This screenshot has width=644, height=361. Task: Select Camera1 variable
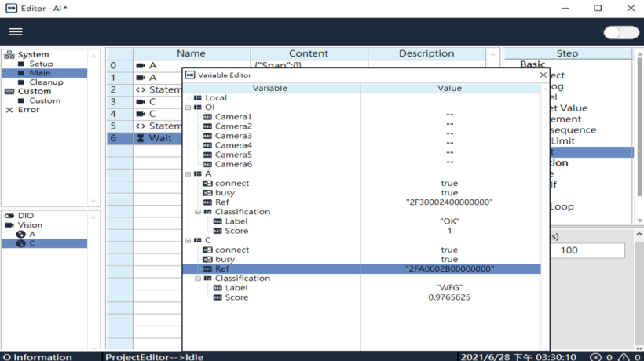point(233,117)
